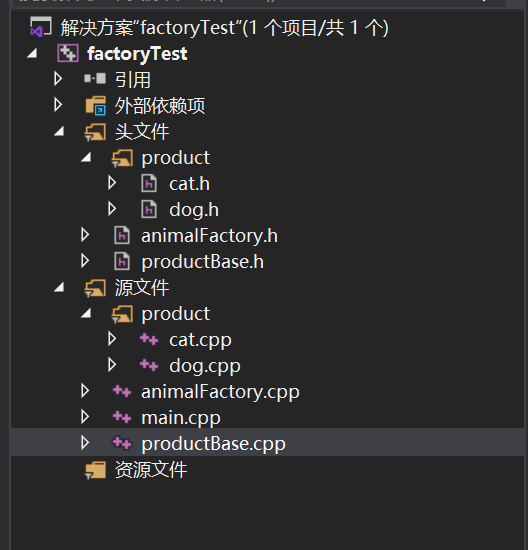Collapse the 源文件 folder
528x550 pixels.
59,287
